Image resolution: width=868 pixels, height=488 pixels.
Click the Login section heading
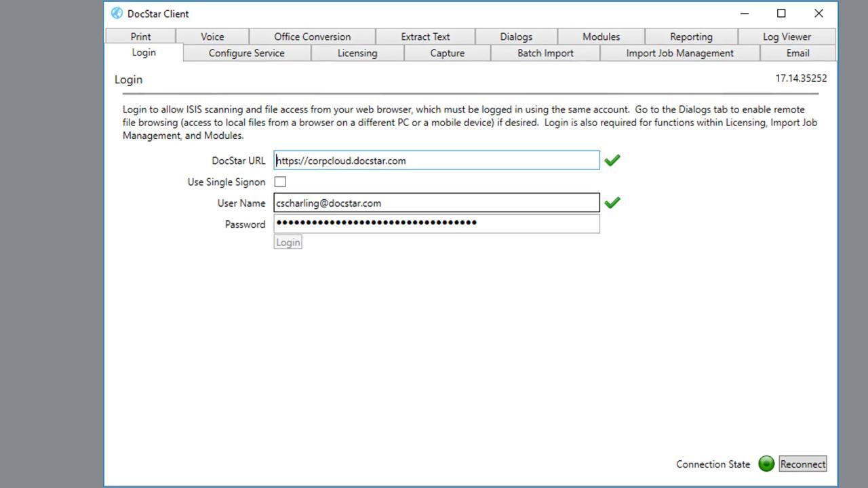coord(128,79)
